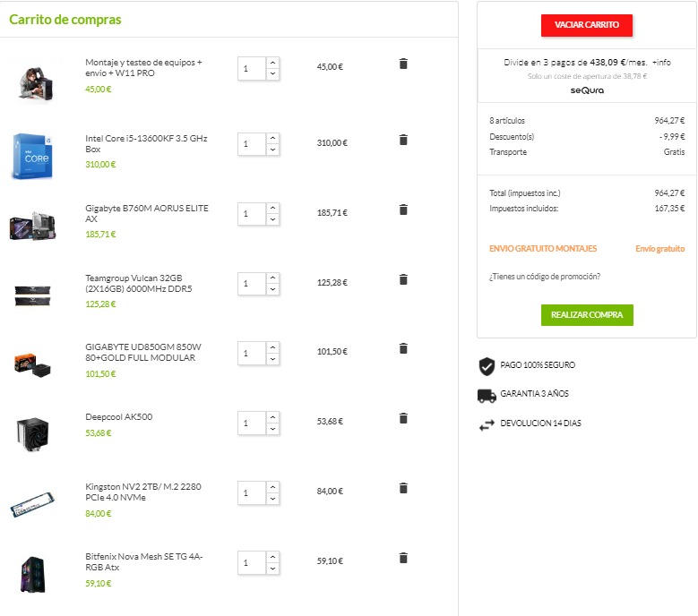Delete Gigabyte B760M AORUS ELITE AX item
Screen dimensions: 698x616
403,210
